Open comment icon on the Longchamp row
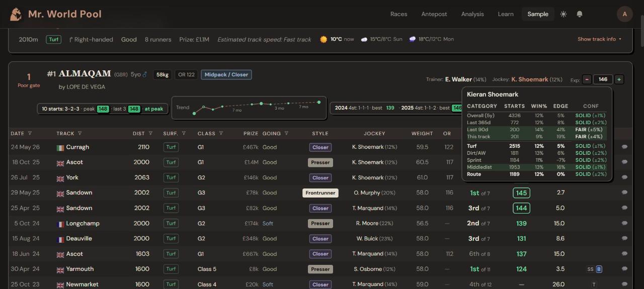The width and height of the screenshot is (644, 289). (624, 223)
